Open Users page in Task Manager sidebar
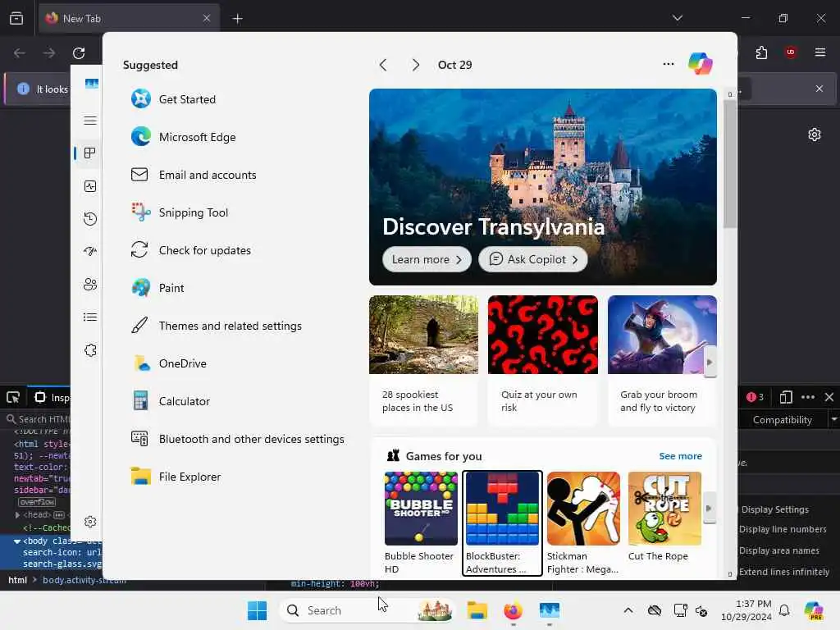The height and width of the screenshot is (630, 840). coord(90,284)
